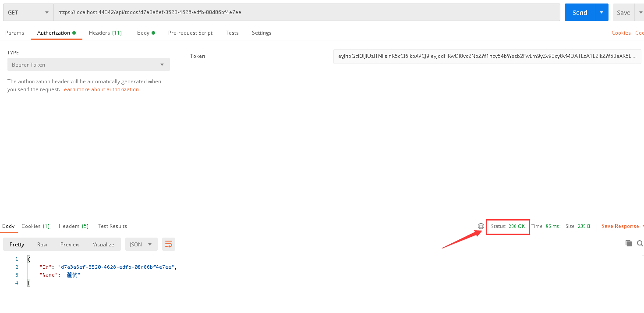The image size is (644, 313).
Task: Open the Headers (11) request tab
Action: click(x=105, y=33)
